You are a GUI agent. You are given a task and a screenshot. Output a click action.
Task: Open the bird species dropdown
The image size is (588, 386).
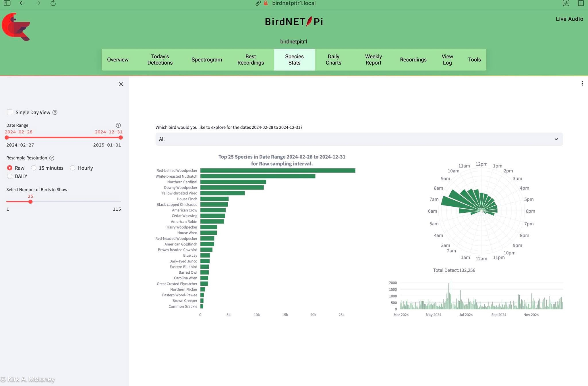(359, 139)
